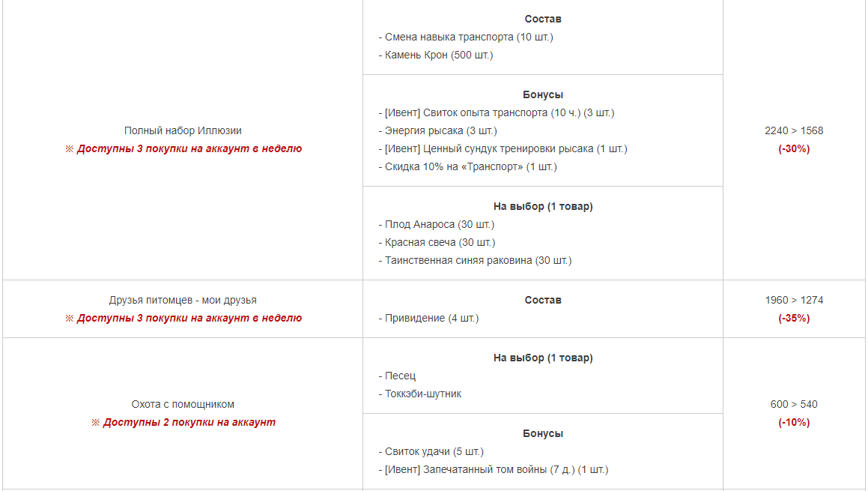Click the 'Друзья питомцев - мои друзья' package name

(x=183, y=301)
